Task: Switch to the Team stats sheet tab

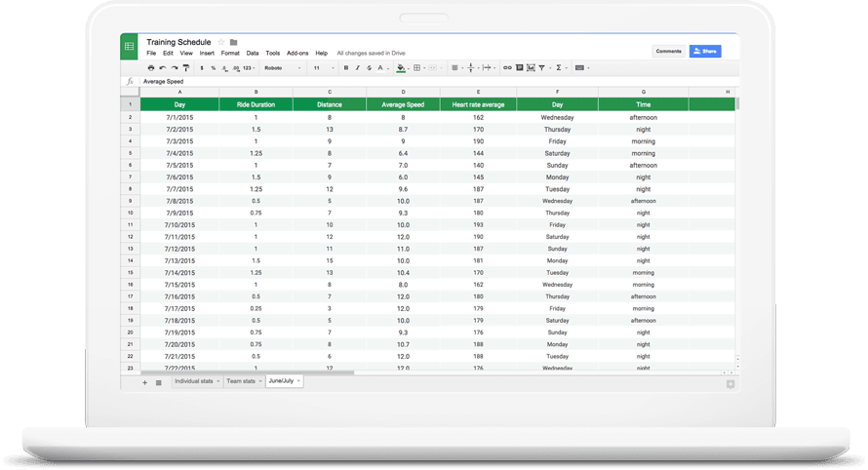Action: tap(242, 381)
